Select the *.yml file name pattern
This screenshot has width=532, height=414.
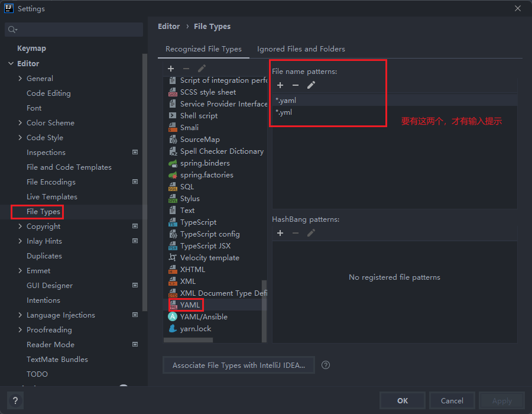[x=395, y=112]
